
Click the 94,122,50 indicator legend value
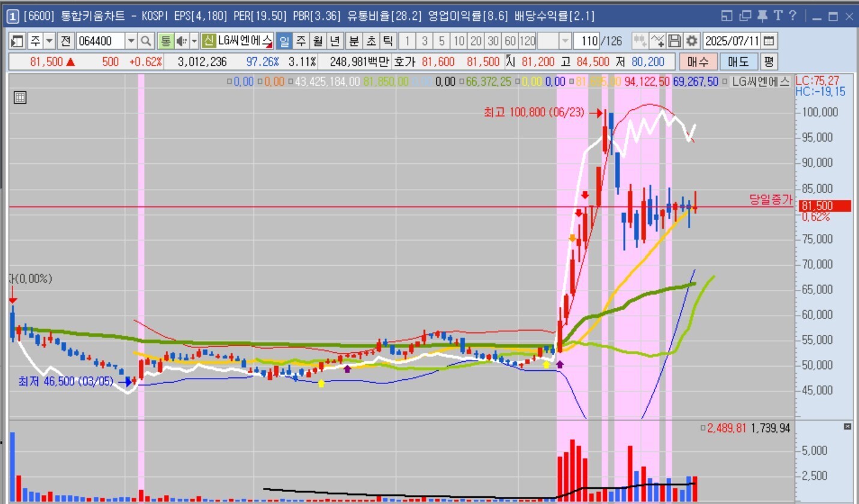(x=647, y=82)
